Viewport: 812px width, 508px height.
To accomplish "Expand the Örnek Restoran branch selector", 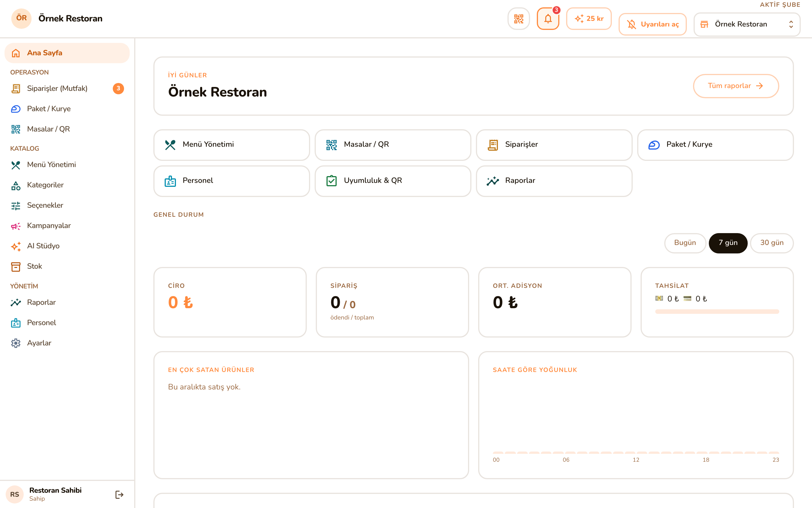I will pos(747,24).
